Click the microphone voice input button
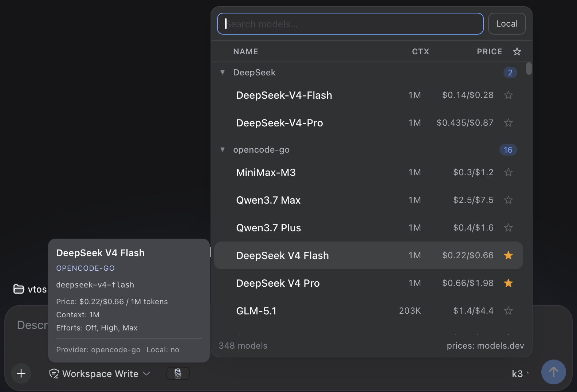 tap(178, 373)
